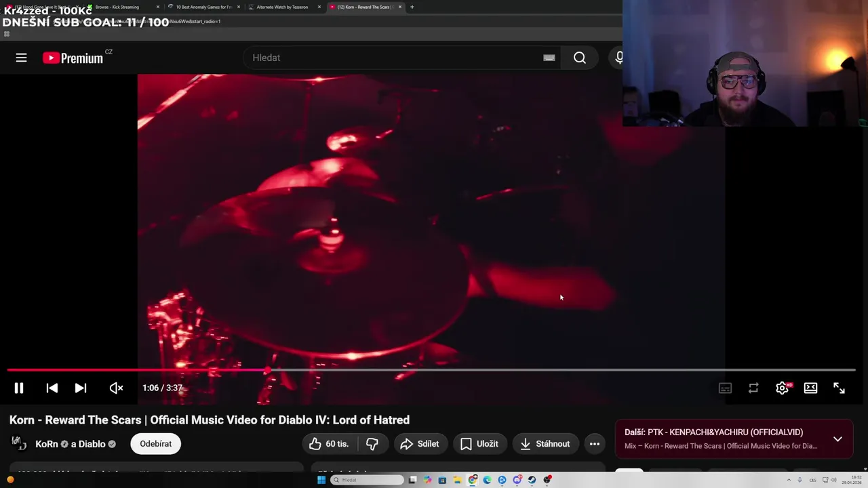Seek on the red video progress bar
Screen dimensions: 868x488
(431, 370)
